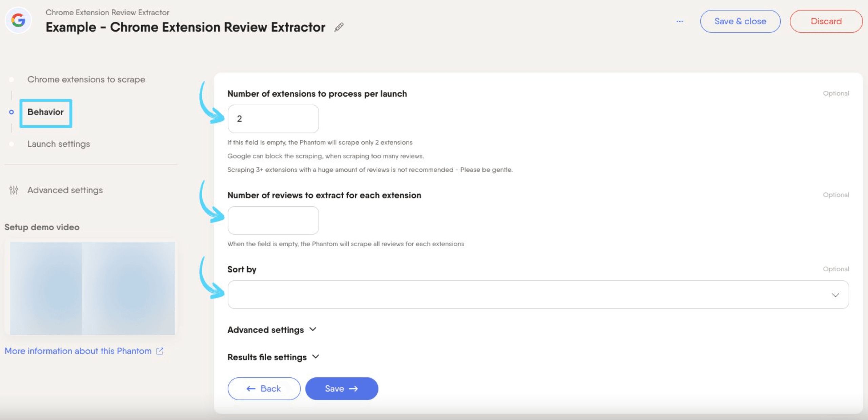Click the 'Chrome Extension Review Extractor' subtitle
Screen dimensions: 868x420
pos(107,13)
